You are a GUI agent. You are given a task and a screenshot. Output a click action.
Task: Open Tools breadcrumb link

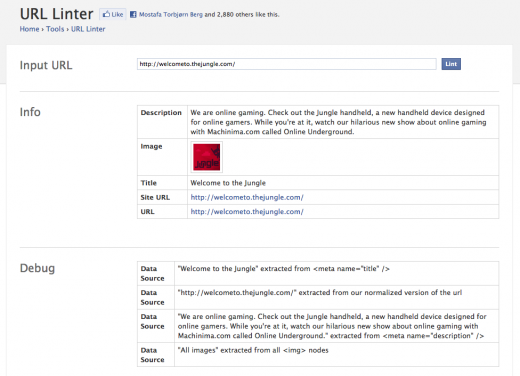[55, 29]
